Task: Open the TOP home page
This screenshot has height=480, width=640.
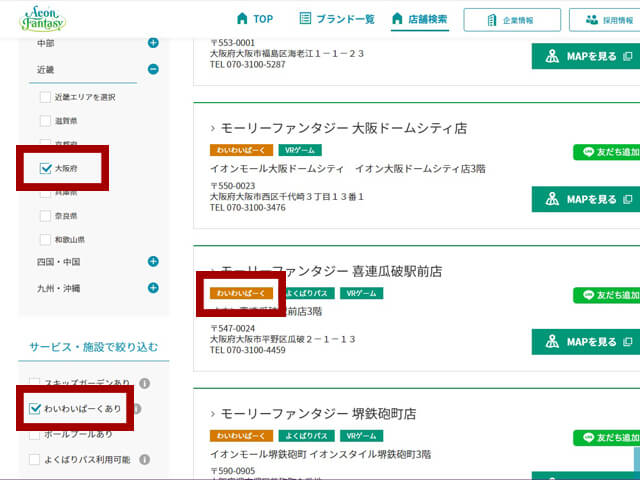Action: 255,19
